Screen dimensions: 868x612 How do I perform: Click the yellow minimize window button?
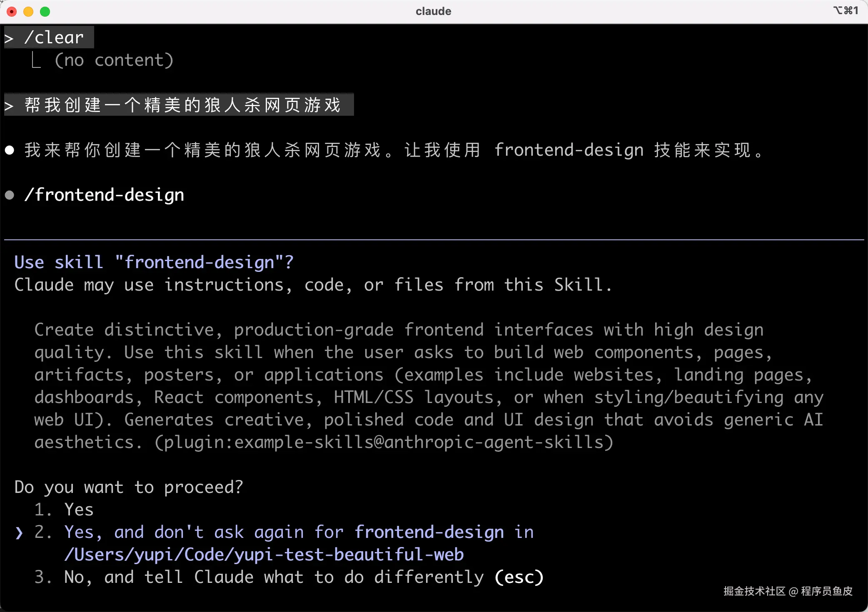pos(28,12)
